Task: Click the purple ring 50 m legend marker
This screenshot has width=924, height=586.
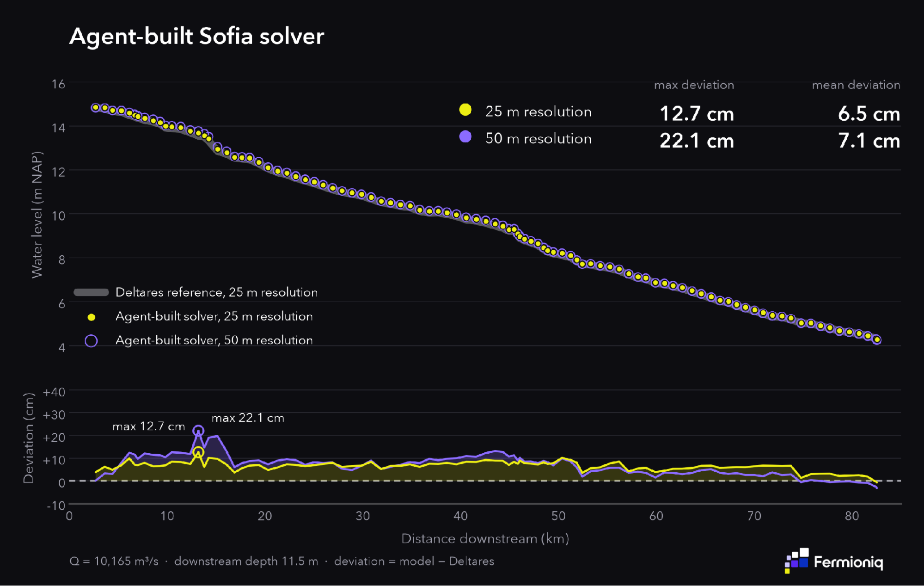Action: [x=91, y=341]
